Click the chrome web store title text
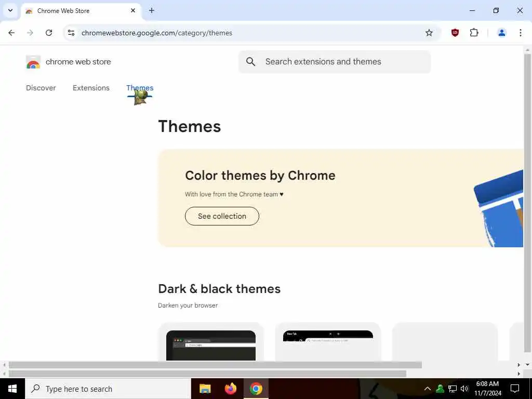Image resolution: width=532 pixels, height=399 pixels. (x=78, y=62)
